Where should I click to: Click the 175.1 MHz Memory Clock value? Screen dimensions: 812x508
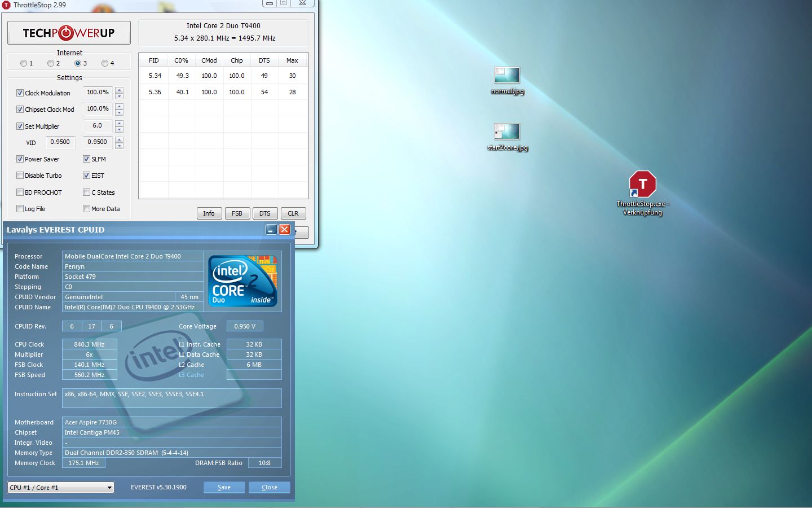(x=83, y=463)
